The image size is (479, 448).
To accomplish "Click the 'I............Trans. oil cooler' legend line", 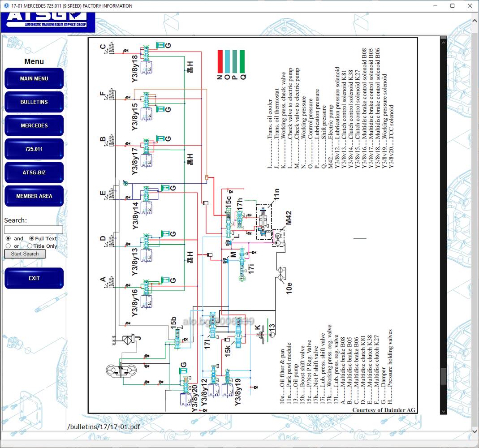I will (x=270, y=133).
